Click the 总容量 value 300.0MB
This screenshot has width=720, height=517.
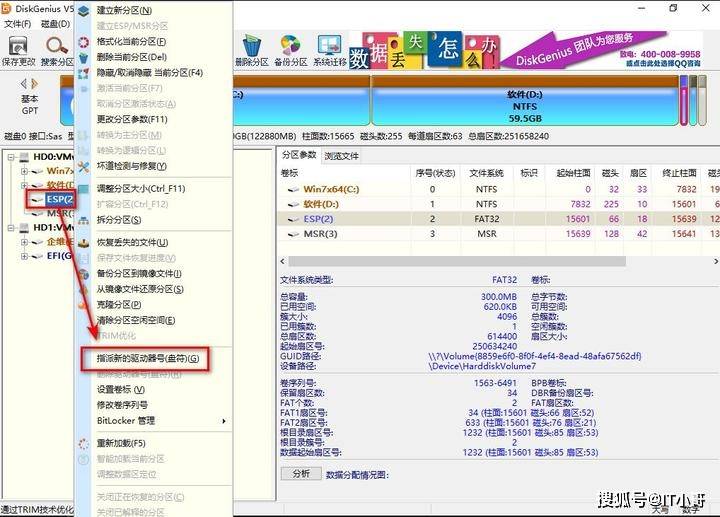(x=499, y=297)
